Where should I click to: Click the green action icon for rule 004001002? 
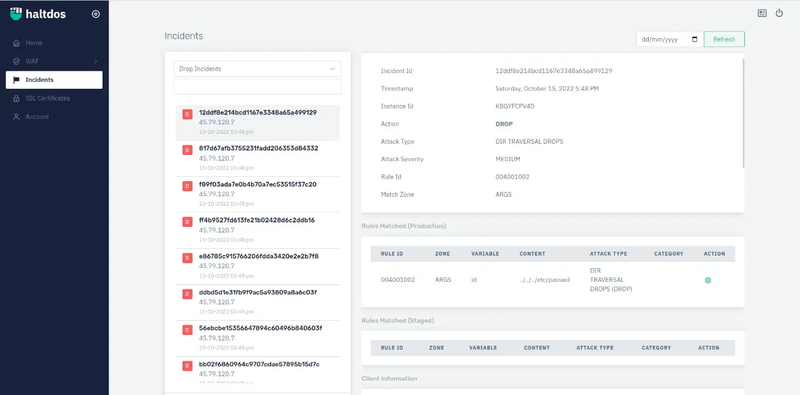coord(708,280)
